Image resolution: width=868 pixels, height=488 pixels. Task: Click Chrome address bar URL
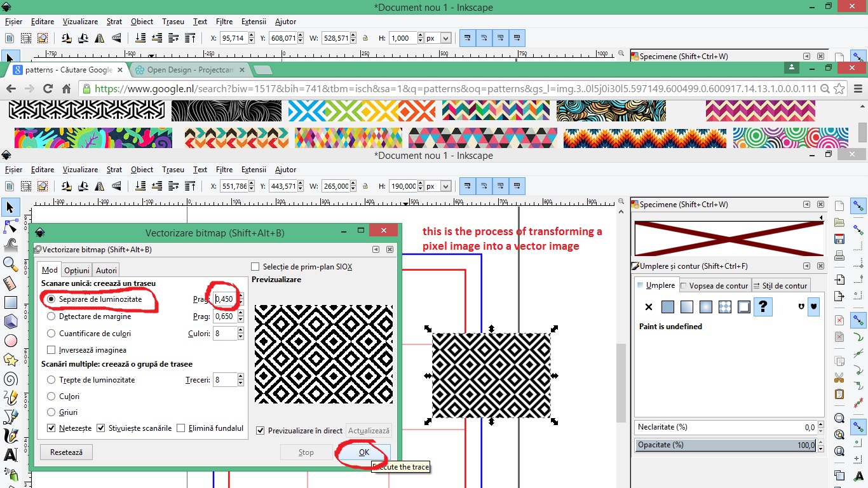point(456,89)
